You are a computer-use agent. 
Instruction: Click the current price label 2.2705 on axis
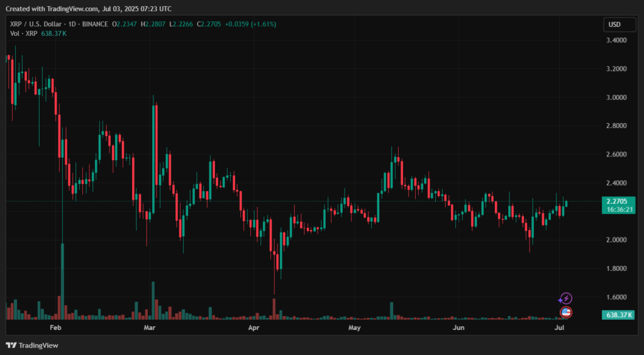point(617,202)
